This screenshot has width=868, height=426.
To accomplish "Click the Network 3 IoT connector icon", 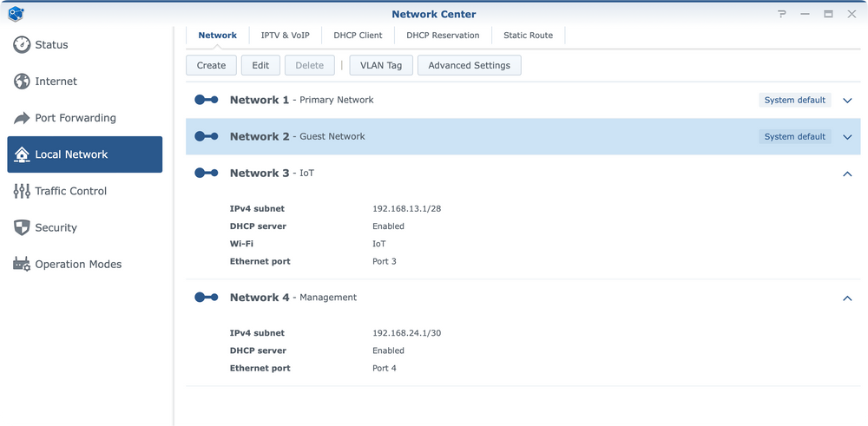I will coord(207,174).
